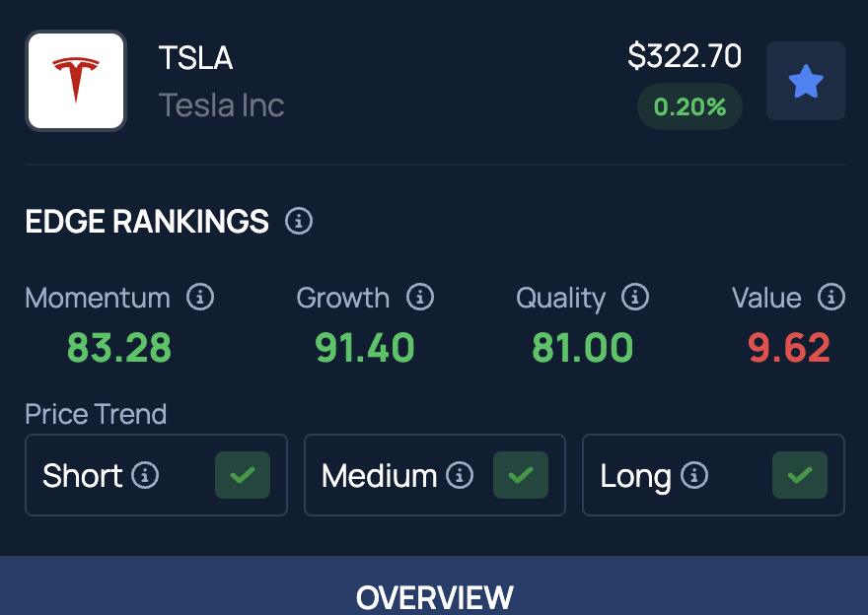Screen dimensions: 868x615
Task: Click the Growth info icon
Action: point(420,297)
